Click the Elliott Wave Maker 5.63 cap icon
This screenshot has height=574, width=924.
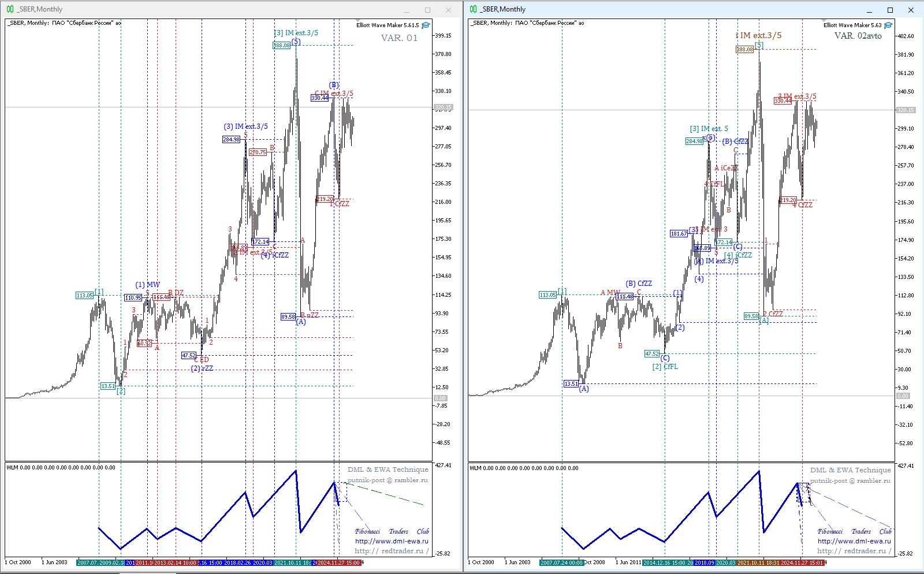(888, 25)
